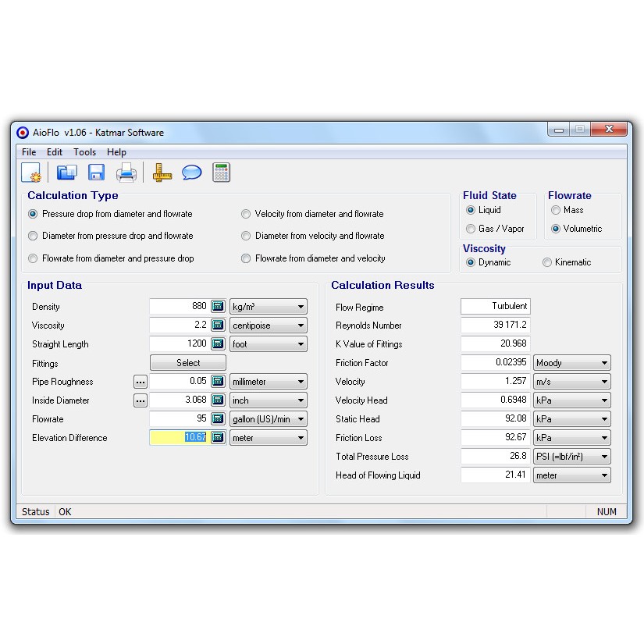This screenshot has width=644, height=644.
Task: Choose Gas / Vapor fluid state
Action: click(x=495, y=229)
